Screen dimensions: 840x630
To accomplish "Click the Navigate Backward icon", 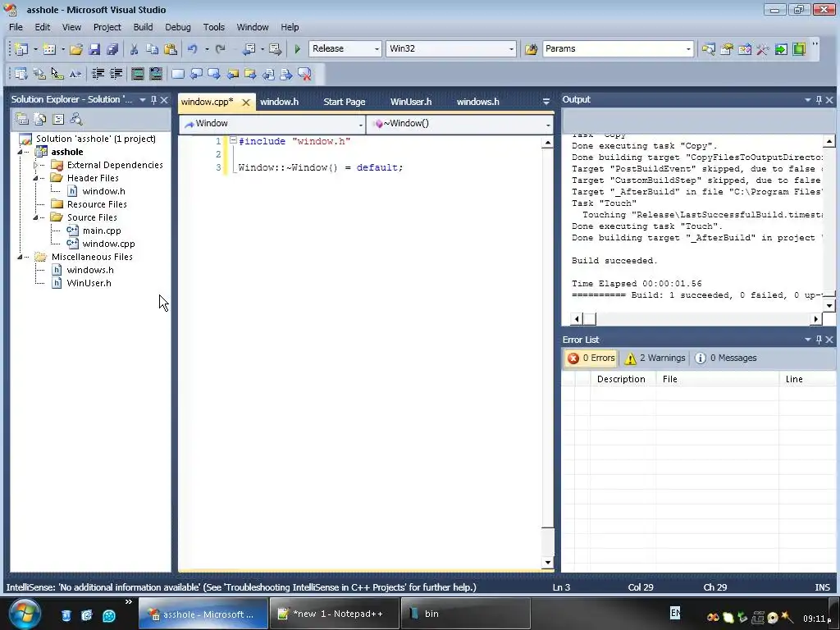I will point(249,48).
